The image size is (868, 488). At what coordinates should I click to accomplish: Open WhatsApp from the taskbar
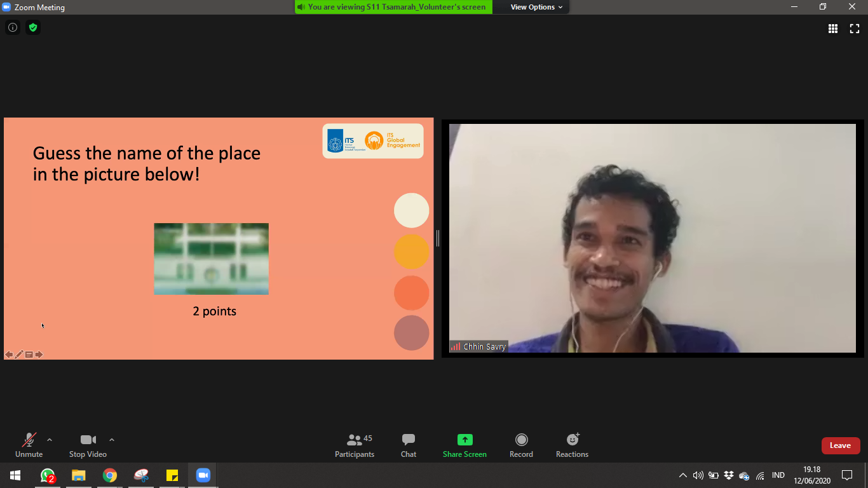click(48, 475)
